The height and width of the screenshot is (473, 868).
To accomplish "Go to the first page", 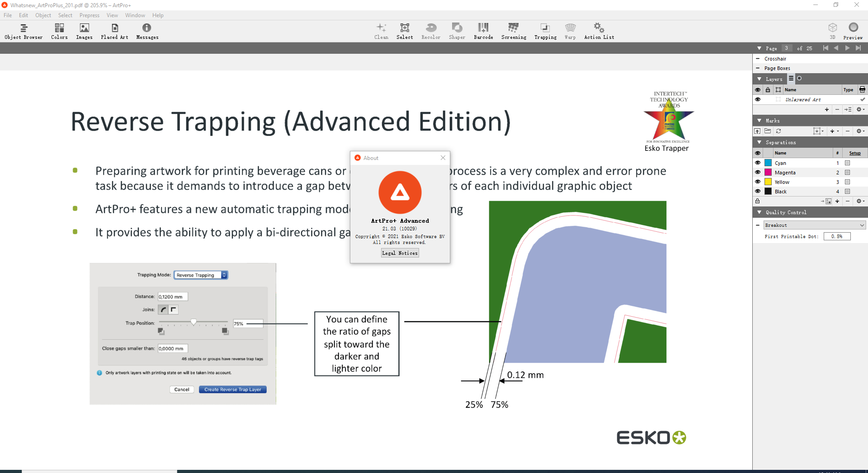I will click(826, 48).
